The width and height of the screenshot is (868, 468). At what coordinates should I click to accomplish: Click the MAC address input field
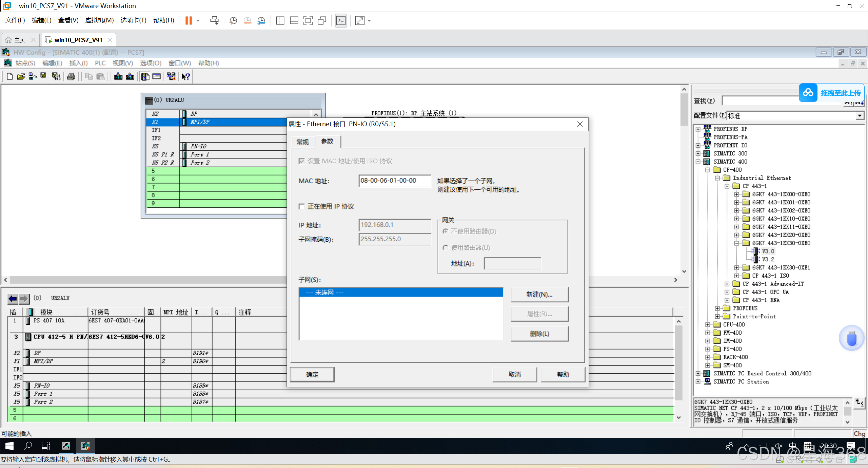[x=394, y=181]
